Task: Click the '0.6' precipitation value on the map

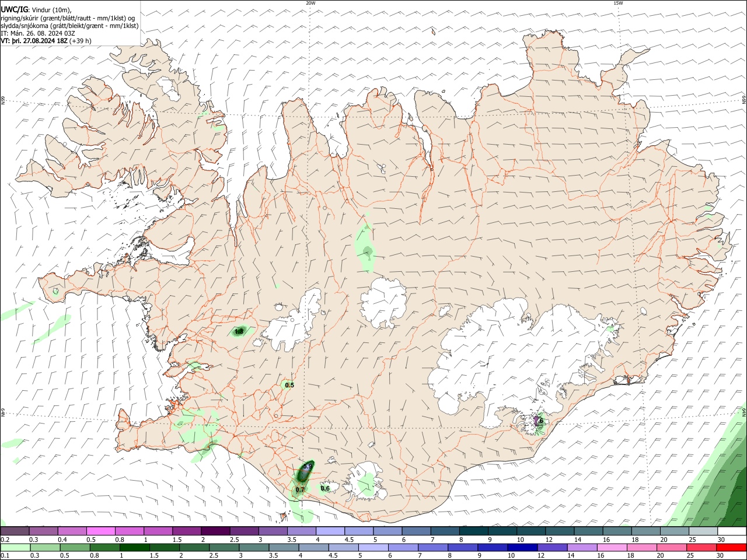Action: click(x=325, y=488)
